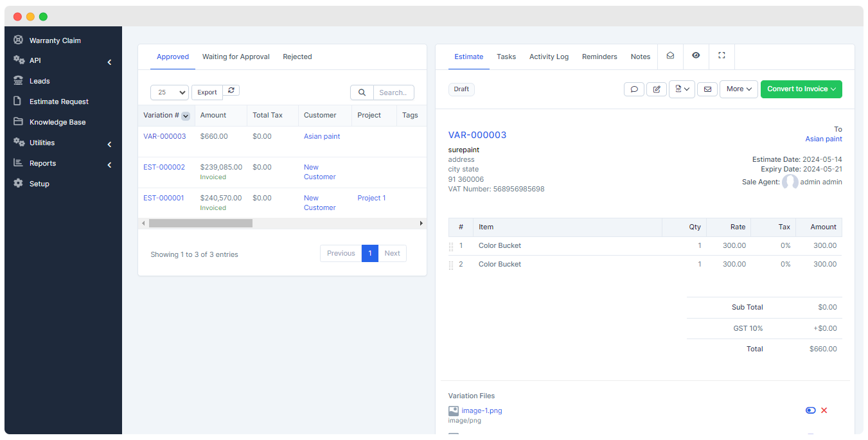The width and height of the screenshot is (868, 440).
Task: Click New Customer link for EST-000002
Action: coord(320,172)
